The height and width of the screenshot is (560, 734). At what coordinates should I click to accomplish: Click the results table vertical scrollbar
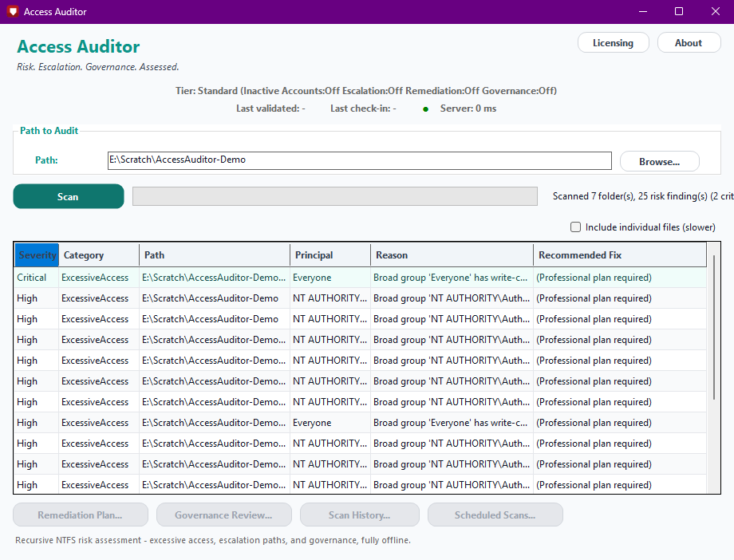click(x=713, y=327)
